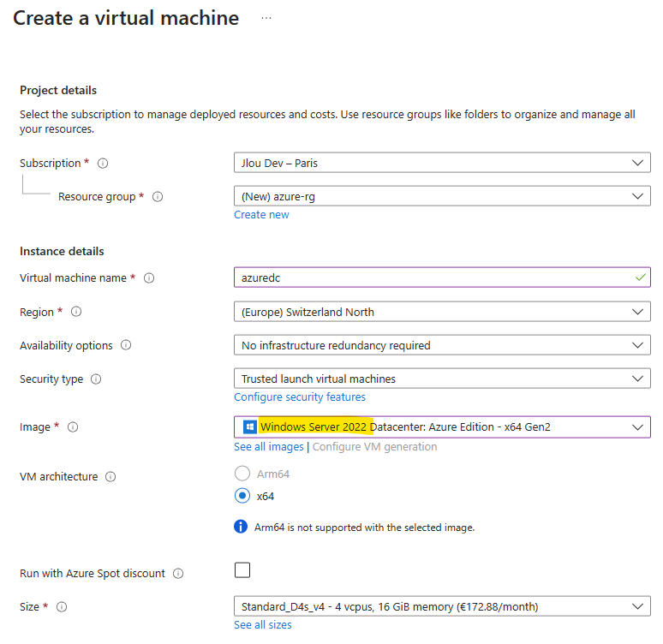Click the Create a virtual machine title
The image size is (663, 644).
[x=126, y=18]
